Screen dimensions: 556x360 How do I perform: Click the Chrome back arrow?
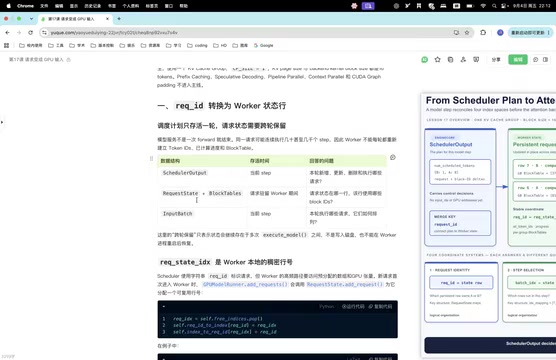(7, 33)
